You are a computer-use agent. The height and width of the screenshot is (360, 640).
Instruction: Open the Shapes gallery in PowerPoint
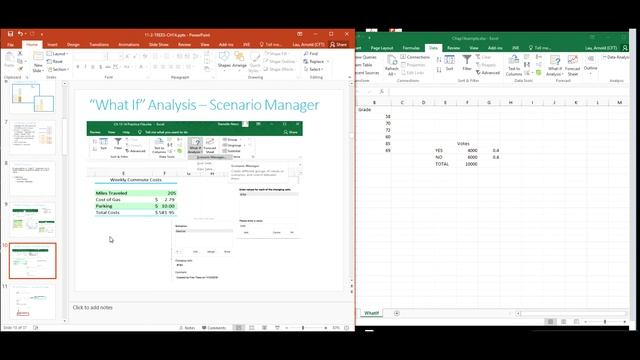[x=224, y=60]
